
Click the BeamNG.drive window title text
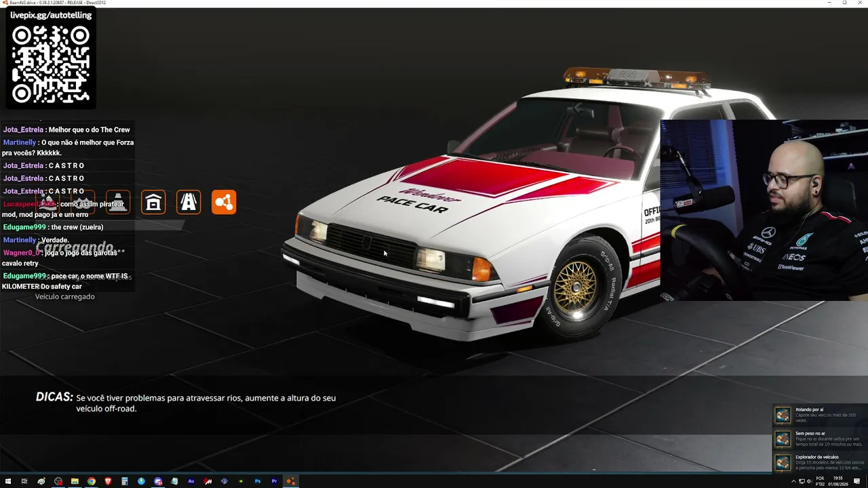tap(57, 3)
